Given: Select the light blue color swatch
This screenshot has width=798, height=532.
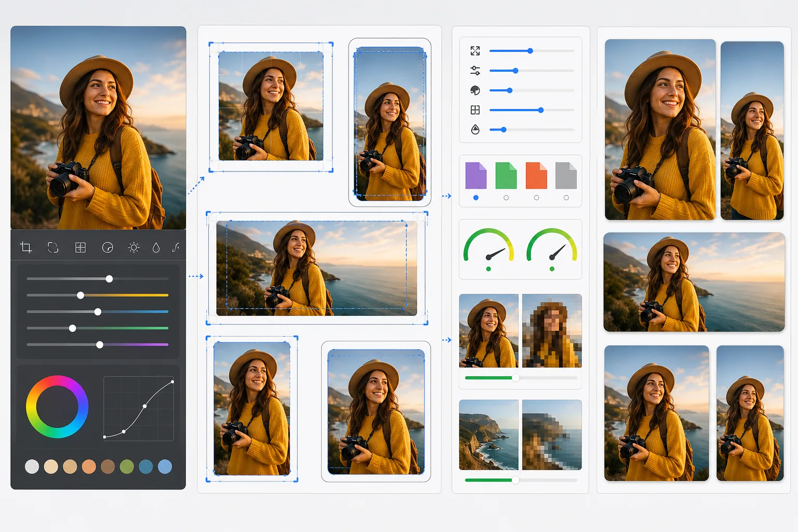Looking at the screenshot, I should point(165,467).
